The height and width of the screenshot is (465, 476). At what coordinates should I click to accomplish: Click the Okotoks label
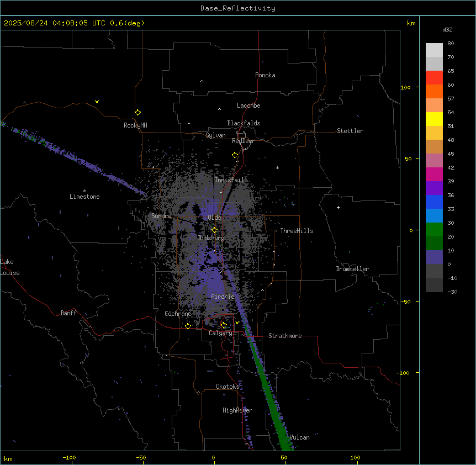click(x=228, y=387)
